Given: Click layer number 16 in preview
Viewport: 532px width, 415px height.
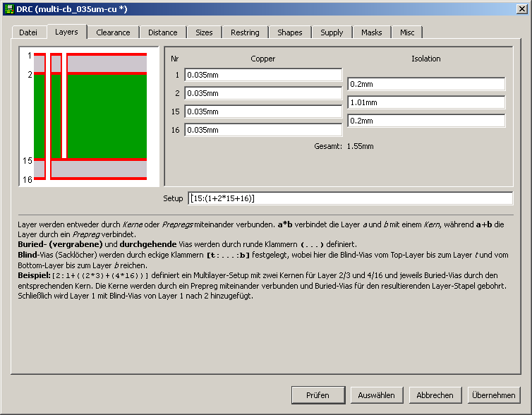Looking at the screenshot, I should point(28,179).
